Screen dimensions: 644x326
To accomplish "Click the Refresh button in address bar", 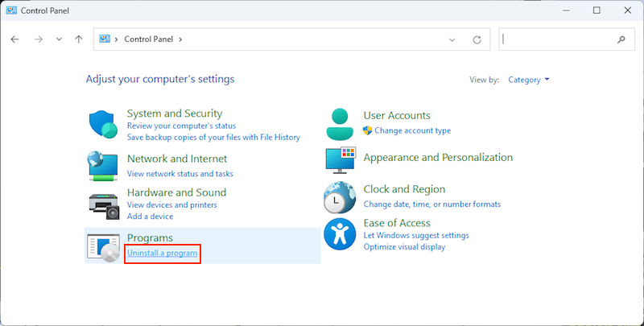I will pyautogui.click(x=477, y=39).
